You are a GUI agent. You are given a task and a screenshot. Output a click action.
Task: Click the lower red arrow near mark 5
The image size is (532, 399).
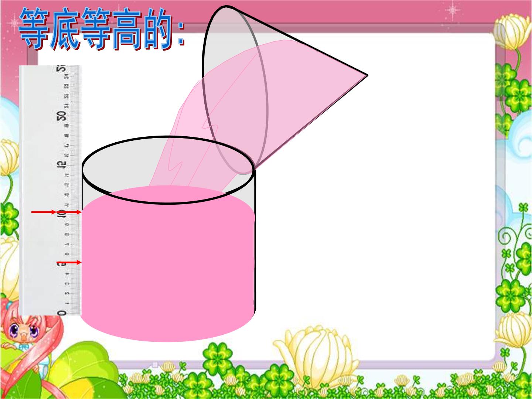[69, 262]
